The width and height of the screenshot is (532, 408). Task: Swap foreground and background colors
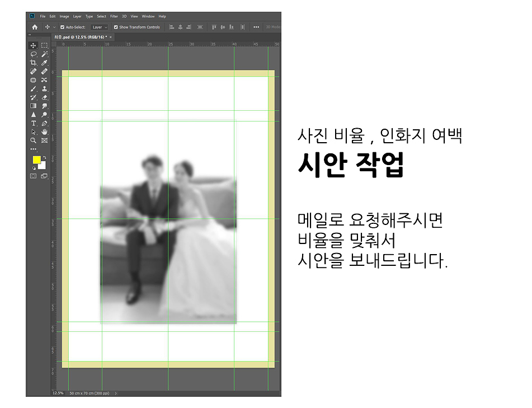tap(44, 157)
